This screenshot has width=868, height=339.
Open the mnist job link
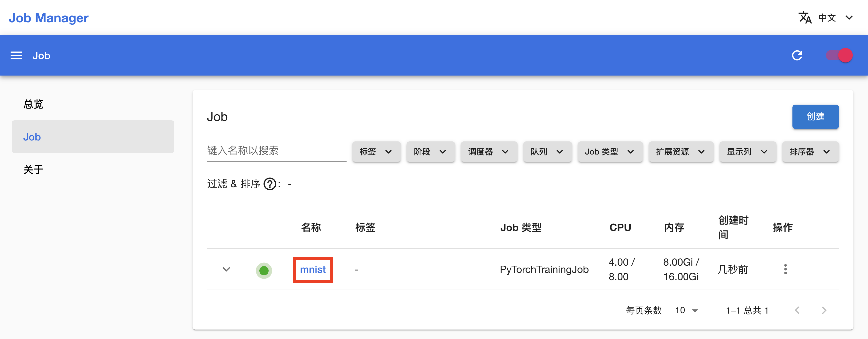click(x=313, y=270)
